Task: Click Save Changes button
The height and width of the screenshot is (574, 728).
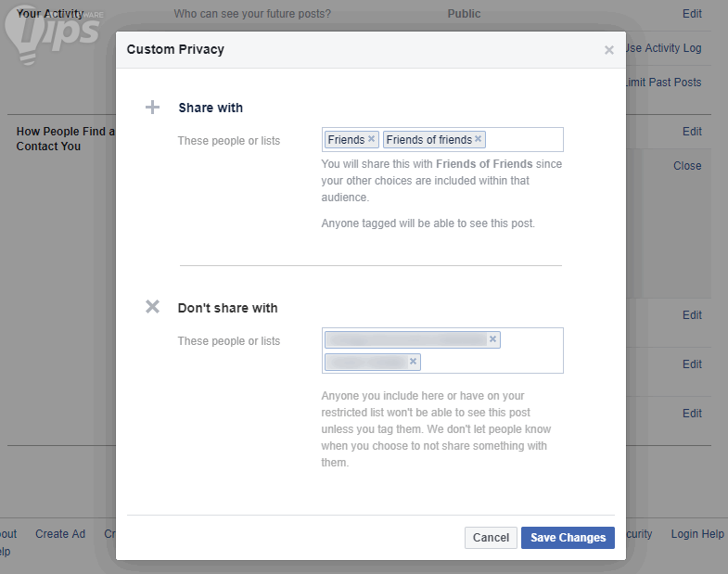Action: click(568, 538)
